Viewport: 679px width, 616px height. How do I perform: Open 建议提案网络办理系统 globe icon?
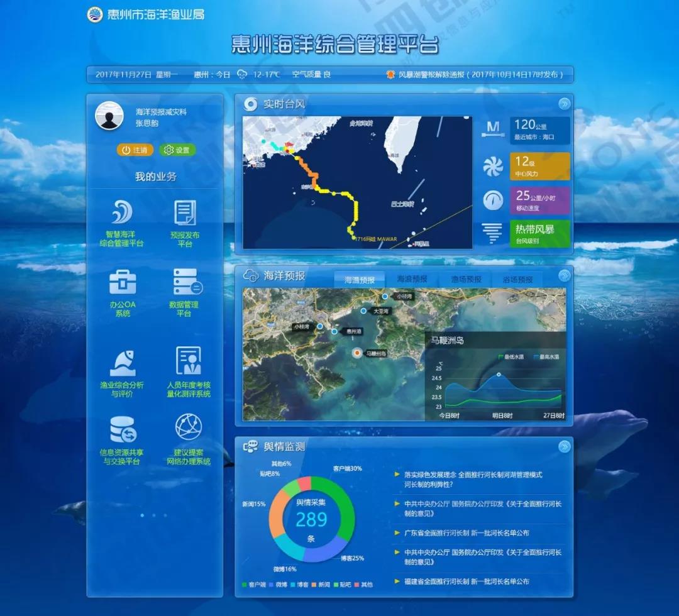click(x=188, y=427)
